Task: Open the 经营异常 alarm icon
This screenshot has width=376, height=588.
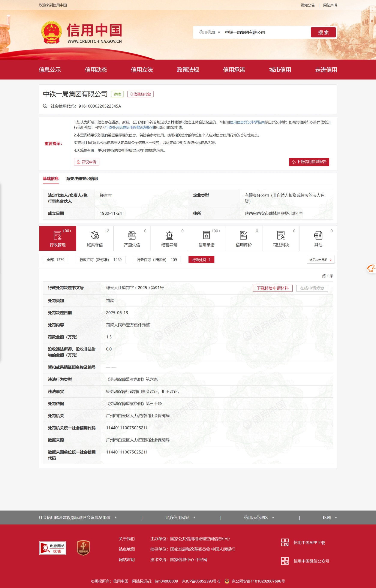Action: 169,235
